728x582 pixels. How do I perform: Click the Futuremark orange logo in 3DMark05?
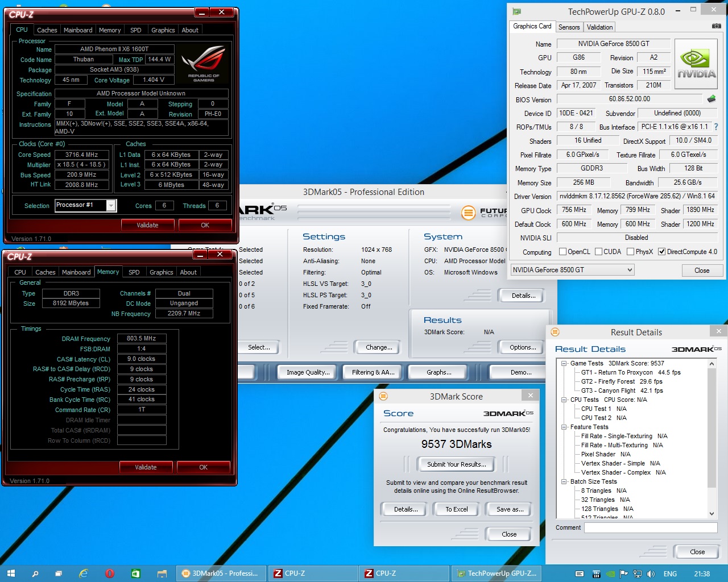[468, 213]
